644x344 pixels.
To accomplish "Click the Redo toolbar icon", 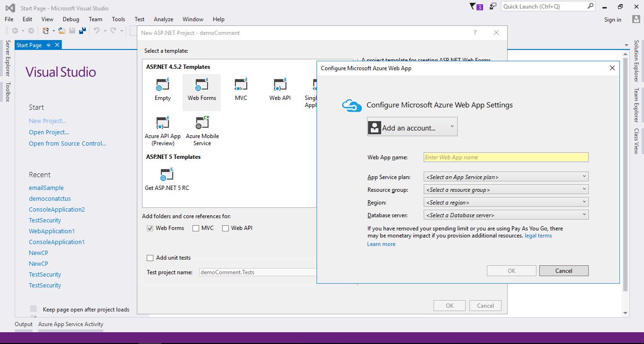I will [x=113, y=31].
